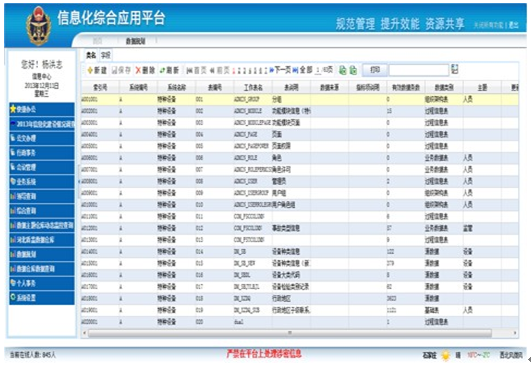Screen dimensions: 531x366
Task: Click the empty search input field in toolbar
Action: (x=419, y=70)
